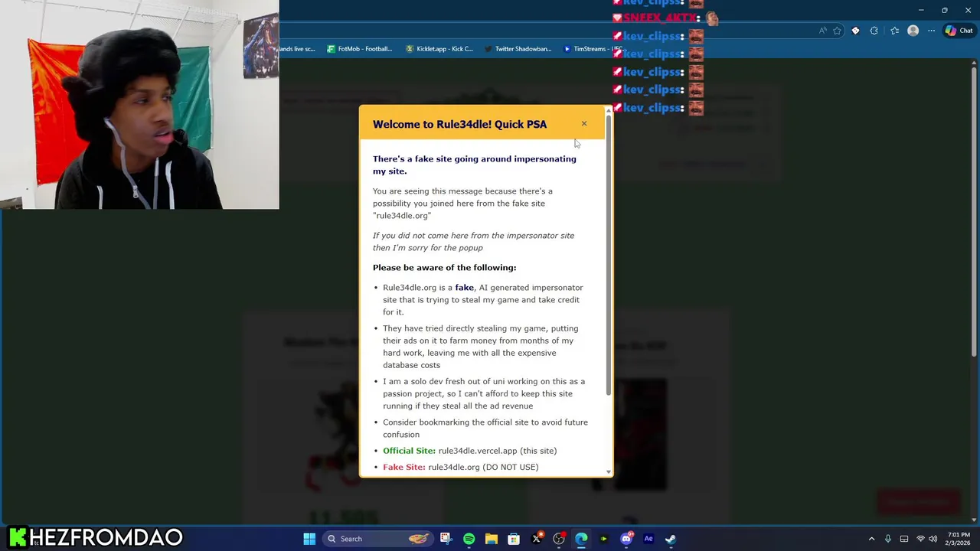Click the 'Fake Site:' label
This screenshot has width=980, height=551.
click(403, 467)
